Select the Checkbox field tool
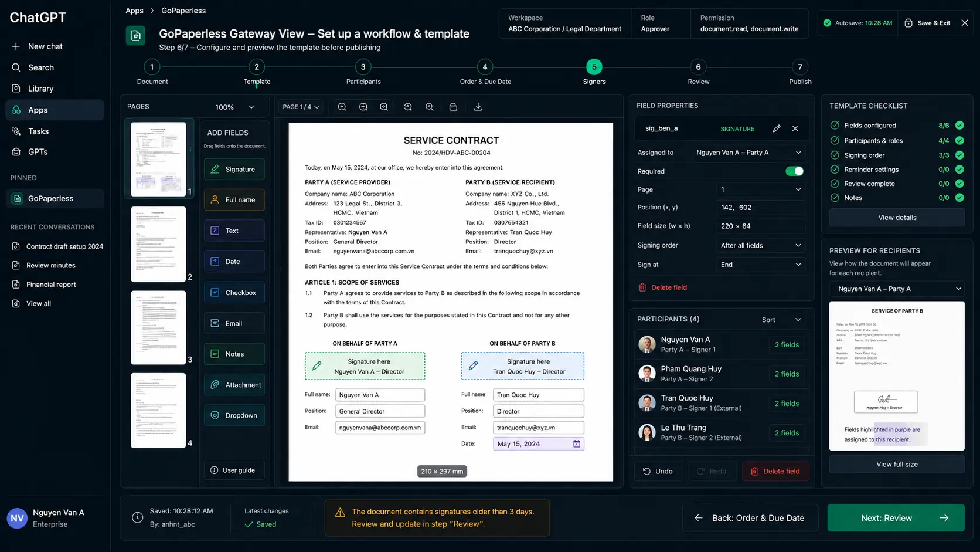 click(x=234, y=292)
